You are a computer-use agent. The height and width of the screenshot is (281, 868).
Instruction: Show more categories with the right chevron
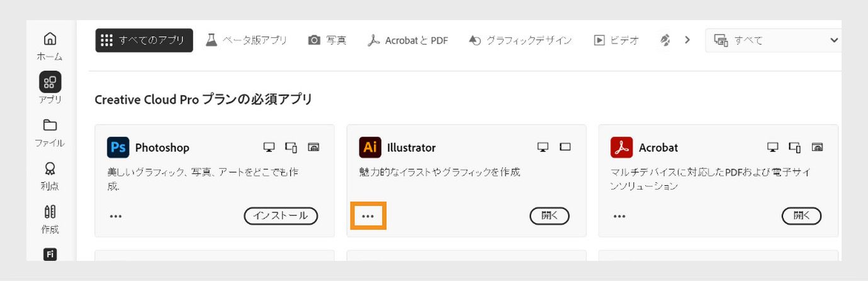pyautogui.click(x=687, y=40)
